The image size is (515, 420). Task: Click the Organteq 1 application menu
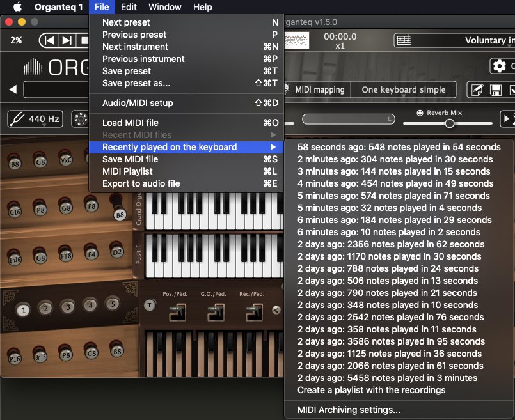point(58,7)
